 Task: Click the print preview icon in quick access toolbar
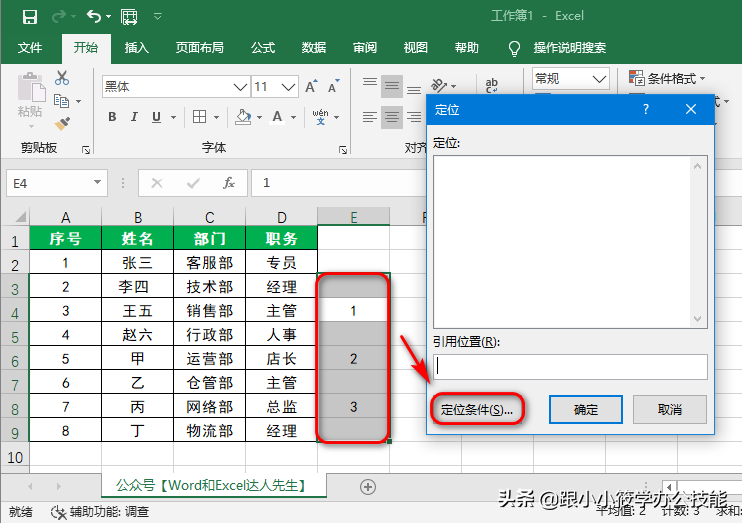(129, 17)
